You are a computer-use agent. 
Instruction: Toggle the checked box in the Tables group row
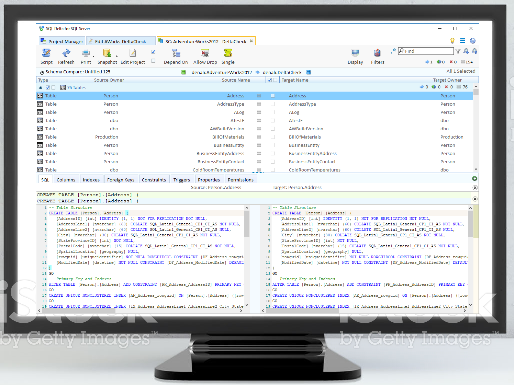(x=48, y=87)
